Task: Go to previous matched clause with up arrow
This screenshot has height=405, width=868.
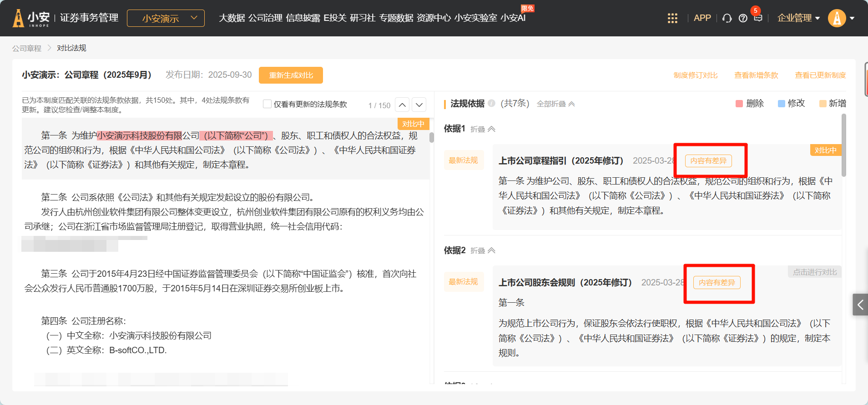Action: pos(402,105)
